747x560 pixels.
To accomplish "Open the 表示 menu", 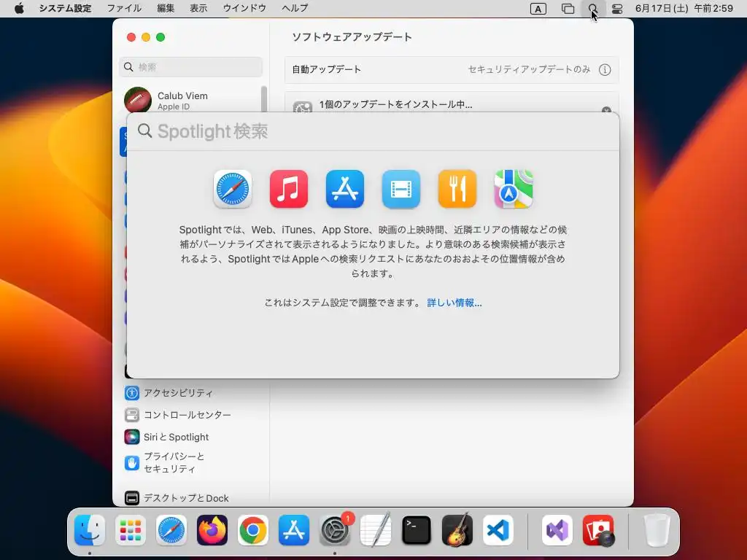I will [198, 8].
